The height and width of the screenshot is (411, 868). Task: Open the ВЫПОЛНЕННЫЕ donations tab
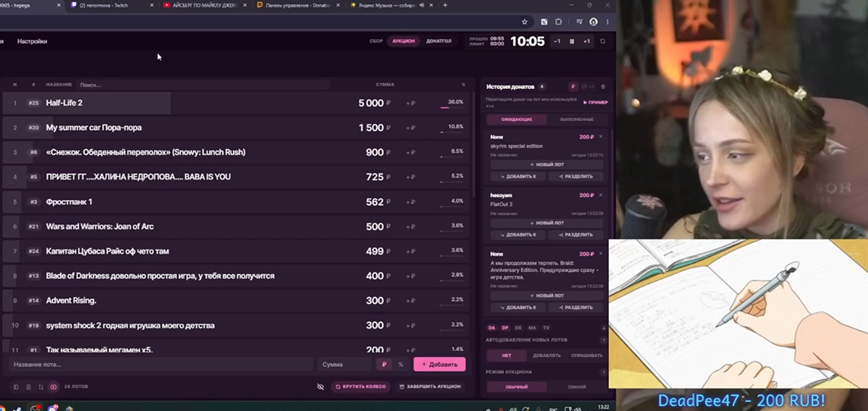(576, 119)
